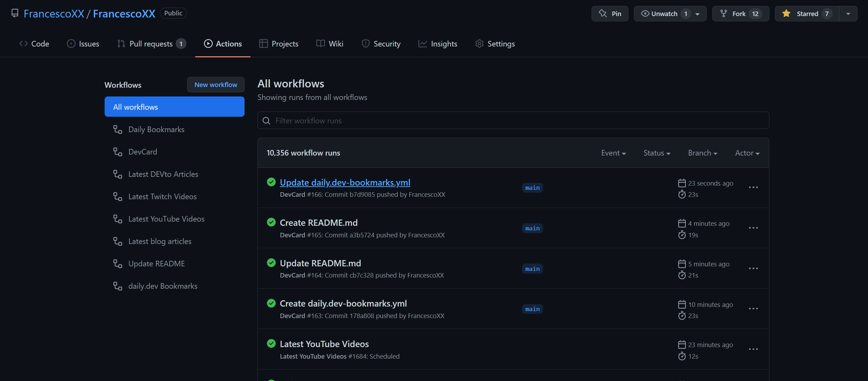The image size is (868, 381).
Task: Open the Update daily.dev-bookmarks.yml run link
Action: click(345, 182)
